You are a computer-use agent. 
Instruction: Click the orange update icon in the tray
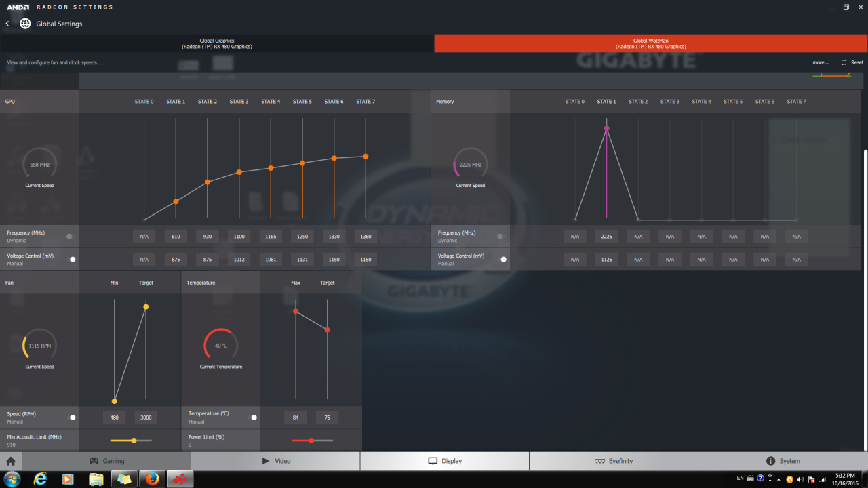[x=789, y=479]
